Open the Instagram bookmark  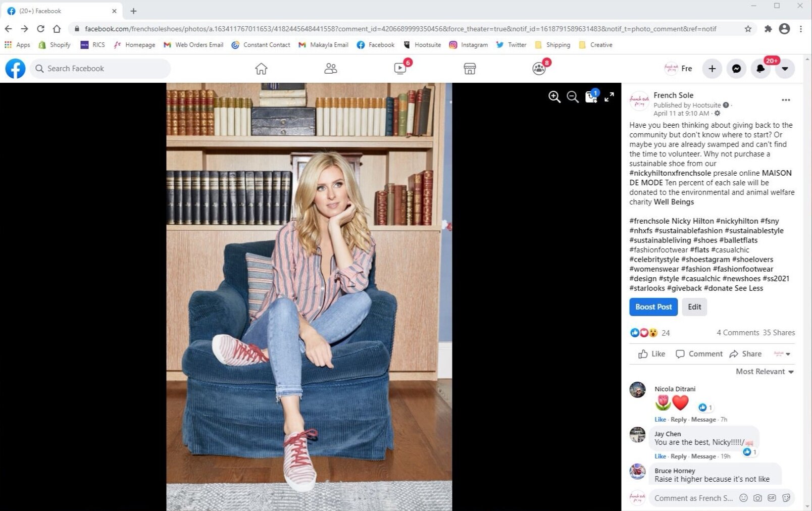pyautogui.click(x=469, y=45)
